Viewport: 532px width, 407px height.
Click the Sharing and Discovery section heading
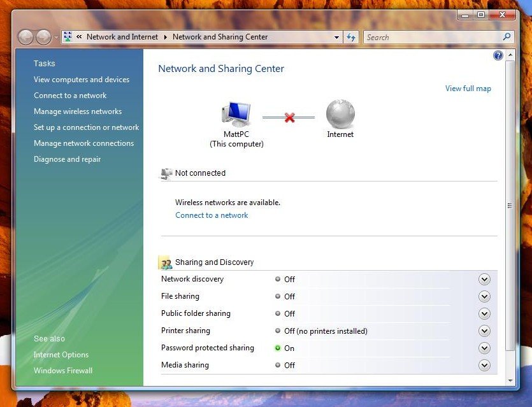click(215, 262)
